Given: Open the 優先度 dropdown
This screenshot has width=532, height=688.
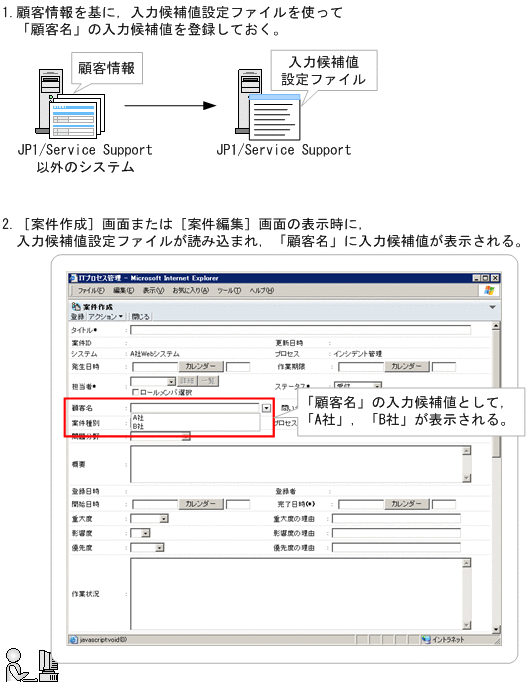Looking at the screenshot, I should (x=160, y=548).
